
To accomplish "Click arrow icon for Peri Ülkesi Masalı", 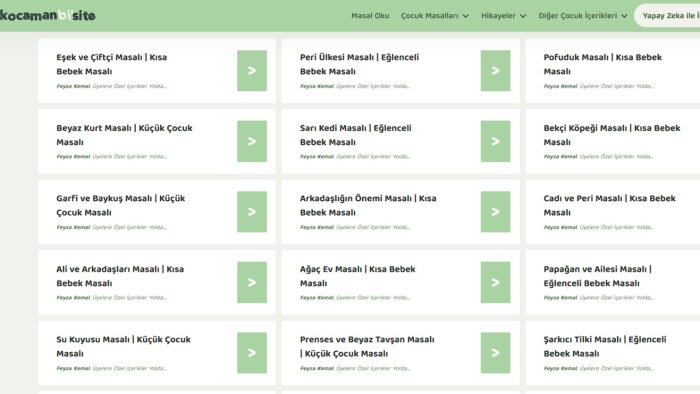I will point(496,71).
